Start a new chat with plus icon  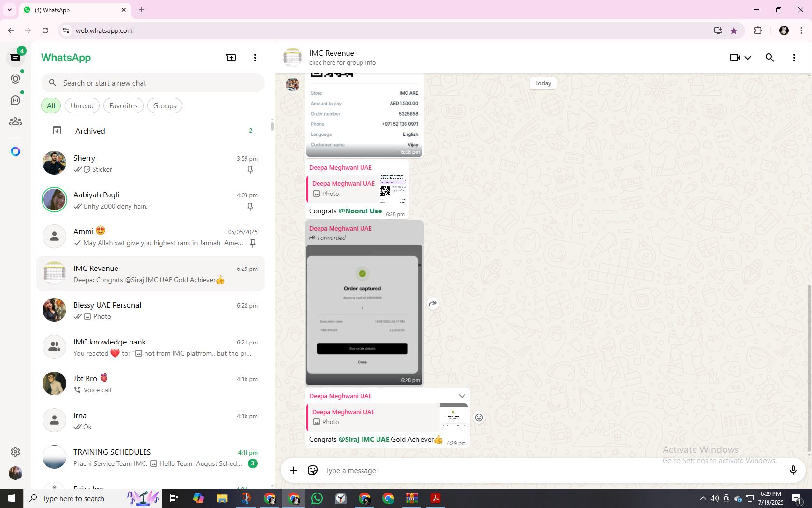pyautogui.click(x=231, y=58)
